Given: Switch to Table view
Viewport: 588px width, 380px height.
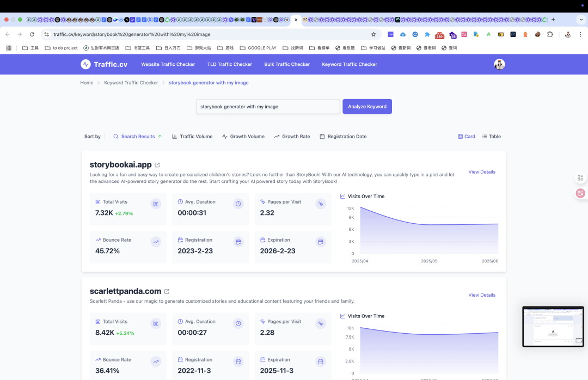Looking at the screenshot, I should pyautogui.click(x=492, y=137).
